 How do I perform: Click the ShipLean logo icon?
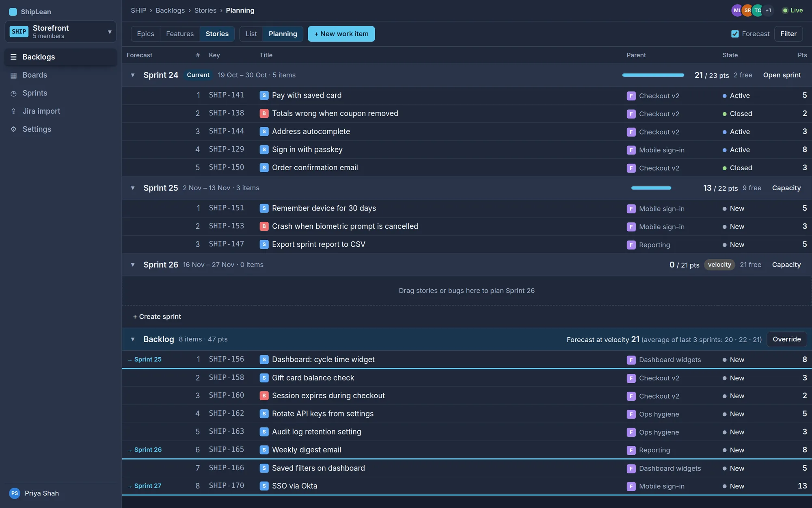pos(13,12)
